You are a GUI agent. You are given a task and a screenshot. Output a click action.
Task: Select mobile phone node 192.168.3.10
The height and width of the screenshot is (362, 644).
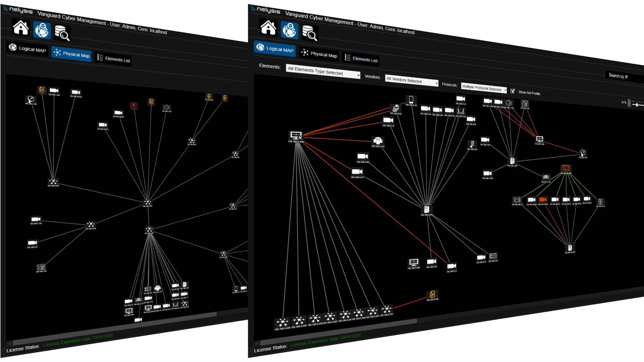pyautogui.click(x=411, y=100)
